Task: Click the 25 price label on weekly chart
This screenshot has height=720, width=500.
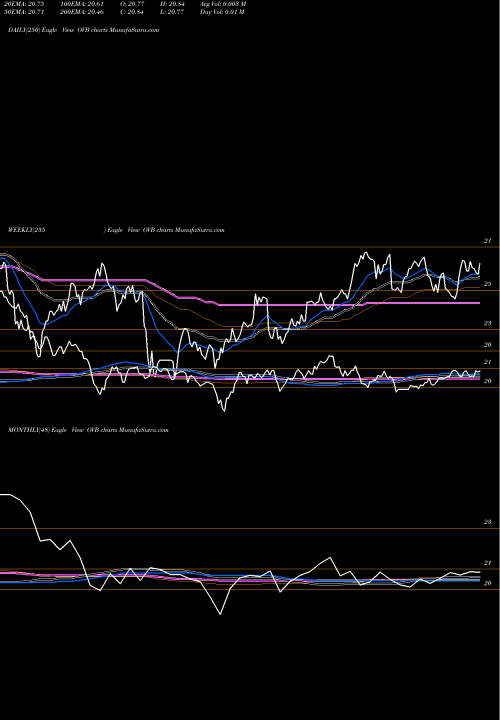Action: tap(488, 284)
